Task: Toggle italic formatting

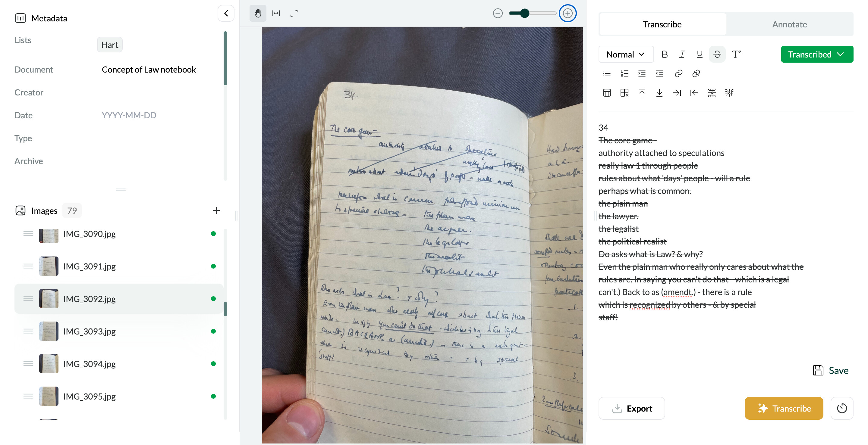Action: 682,54
